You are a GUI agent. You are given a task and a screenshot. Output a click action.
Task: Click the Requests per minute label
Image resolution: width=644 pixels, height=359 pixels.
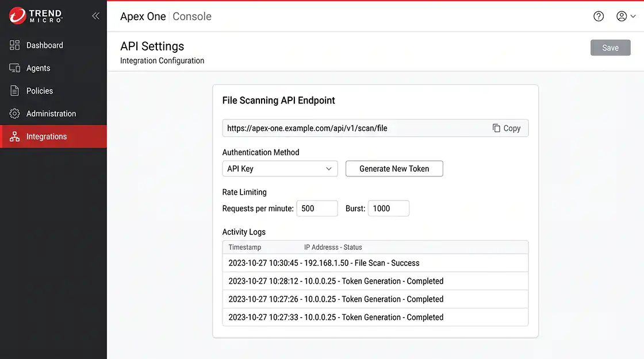(x=258, y=209)
